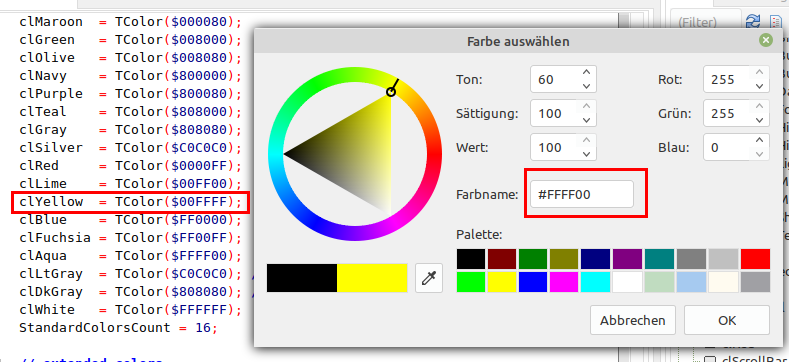The height and width of the screenshot is (362, 789).
Task: Increase the Blau value with up arrow
Action: [x=759, y=140]
